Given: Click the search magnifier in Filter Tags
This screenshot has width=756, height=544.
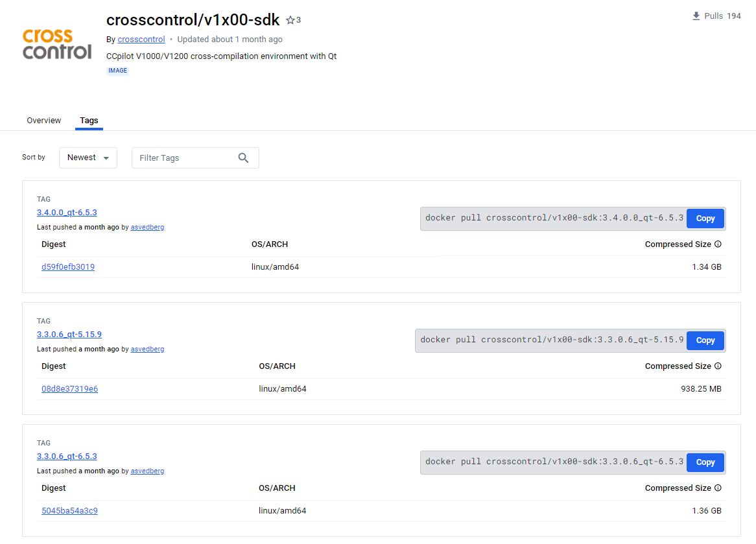Looking at the screenshot, I should pos(243,158).
